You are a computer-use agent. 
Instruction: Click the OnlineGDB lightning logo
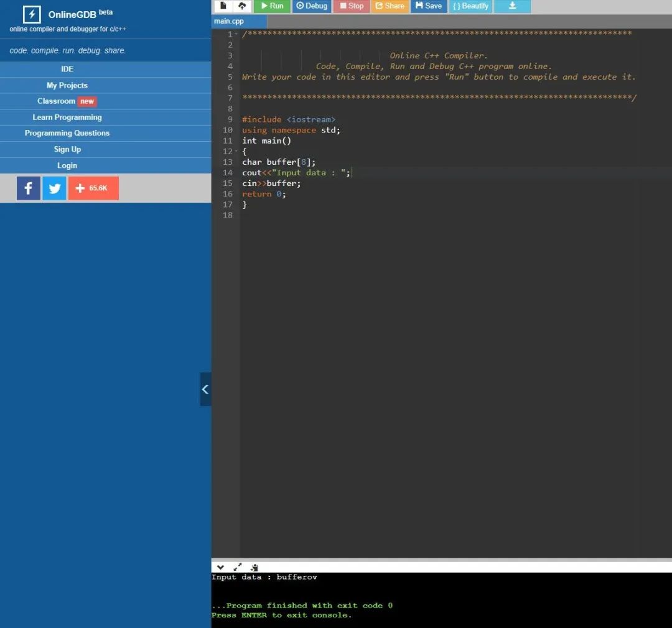coord(32,14)
